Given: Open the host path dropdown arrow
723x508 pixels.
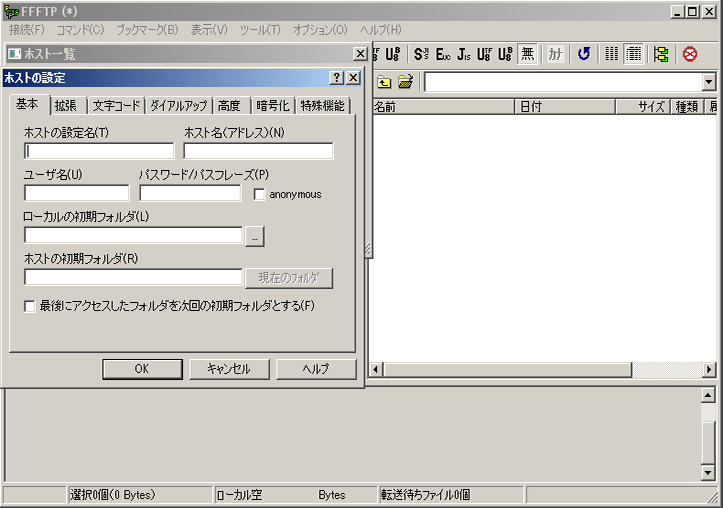Looking at the screenshot, I should [x=709, y=83].
